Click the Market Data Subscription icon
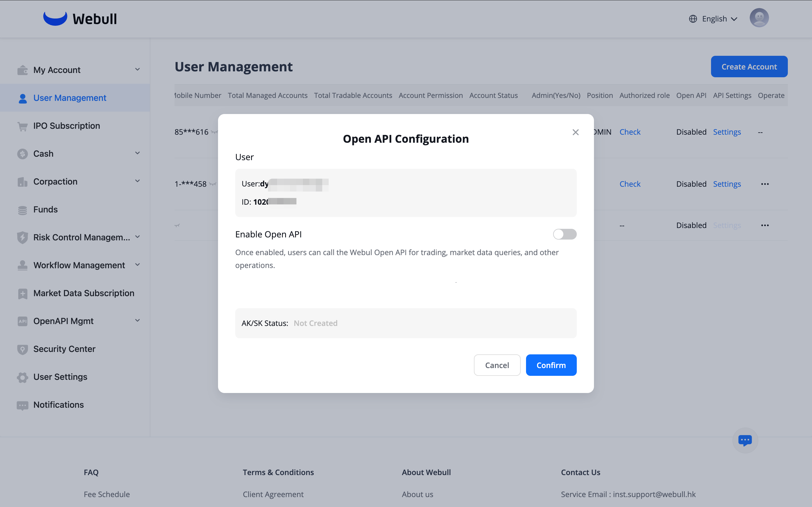The width and height of the screenshot is (812, 507). coord(23,293)
